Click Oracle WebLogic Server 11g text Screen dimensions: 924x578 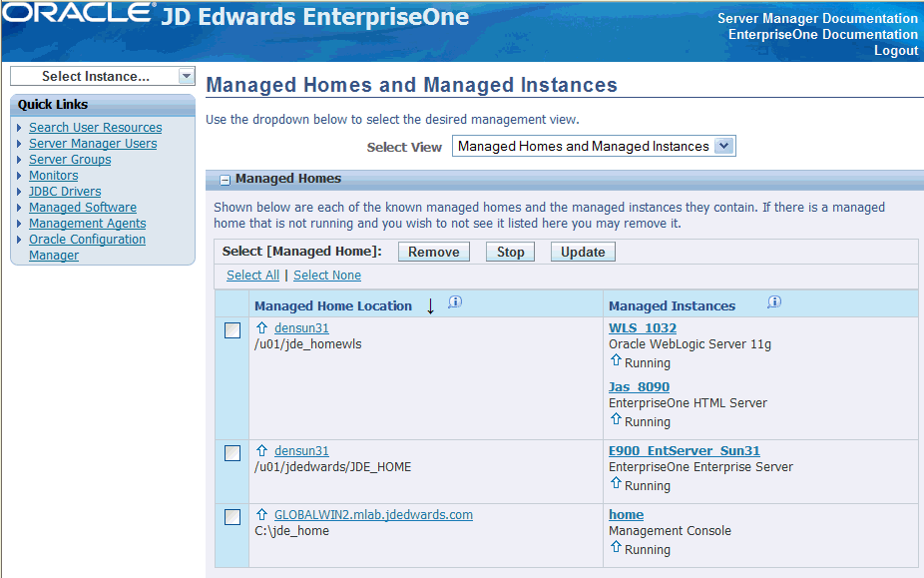[690, 343]
